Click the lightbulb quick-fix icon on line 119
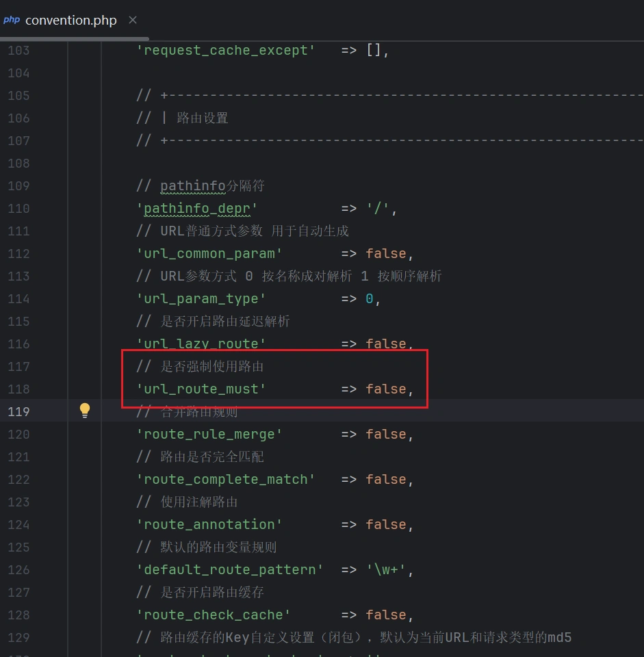This screenshot has height=657, width=644. pos(84,411)
